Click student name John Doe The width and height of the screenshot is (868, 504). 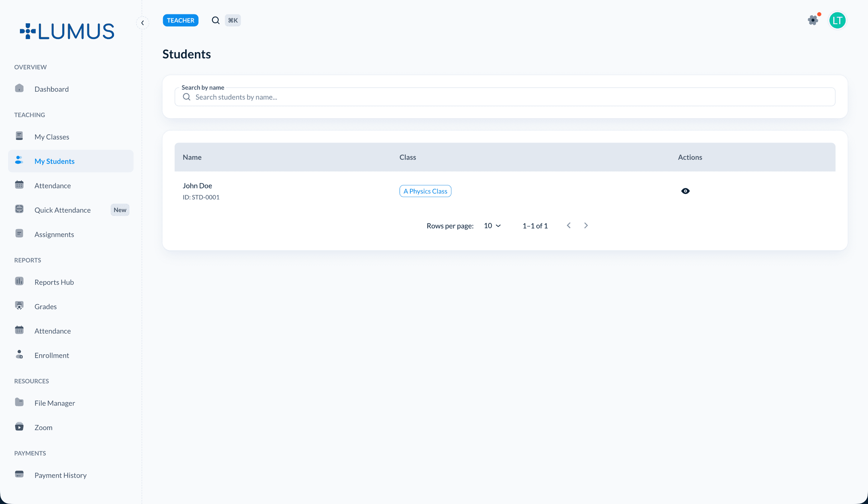pos(198,186)
